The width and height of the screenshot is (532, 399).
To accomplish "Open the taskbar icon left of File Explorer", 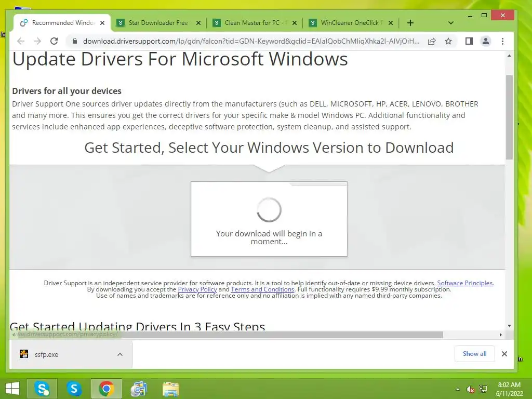I will coord(138,389).
